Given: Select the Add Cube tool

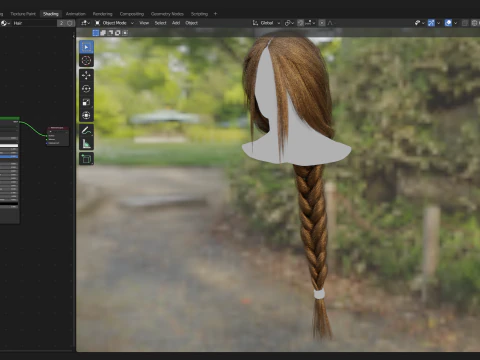Looking at the screenshot, I should [x=86, y=159].
